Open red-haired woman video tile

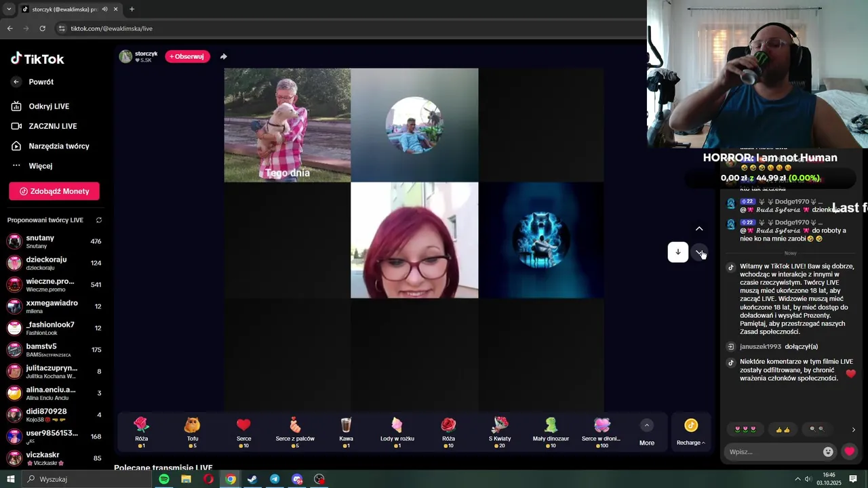pos(414,240)
